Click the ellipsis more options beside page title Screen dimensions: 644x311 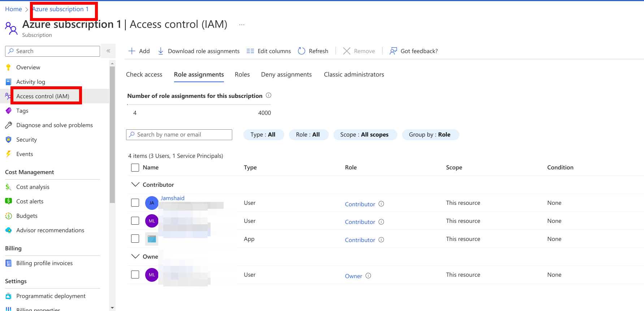pyautogui.click(x=242, y=25)
